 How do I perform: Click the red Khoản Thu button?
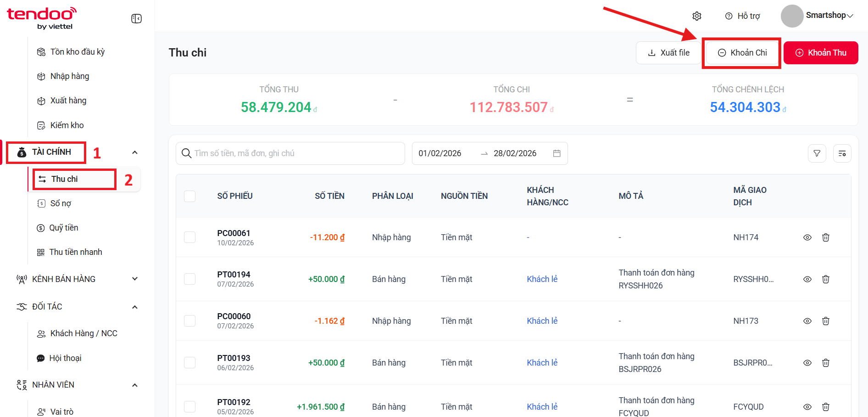(821, 53)
